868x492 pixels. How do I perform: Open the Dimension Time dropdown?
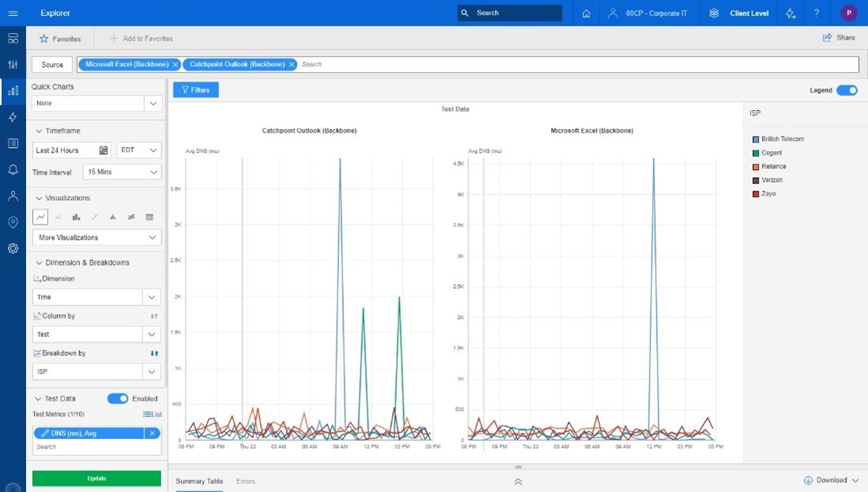coord(96,297)
